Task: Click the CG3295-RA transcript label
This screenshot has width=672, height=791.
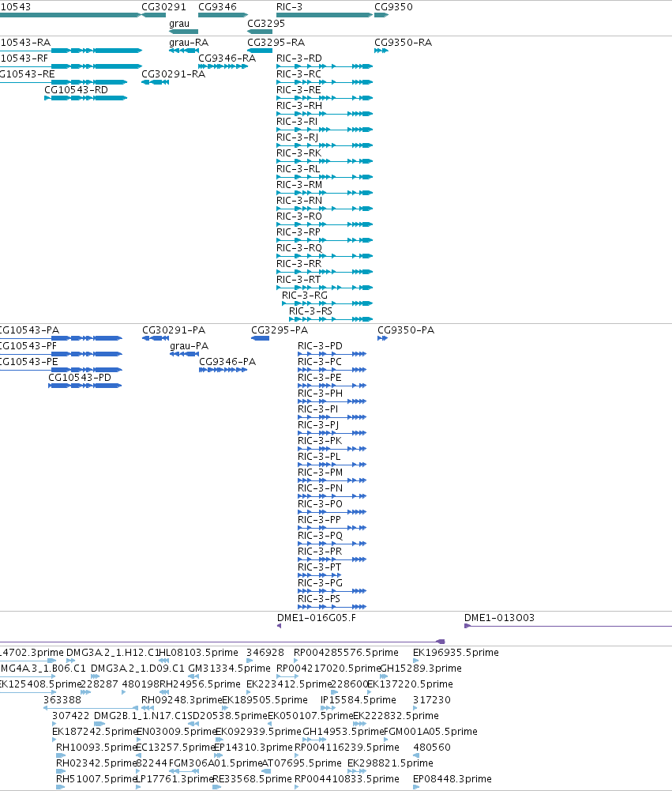Action: (x=276, y=43)
